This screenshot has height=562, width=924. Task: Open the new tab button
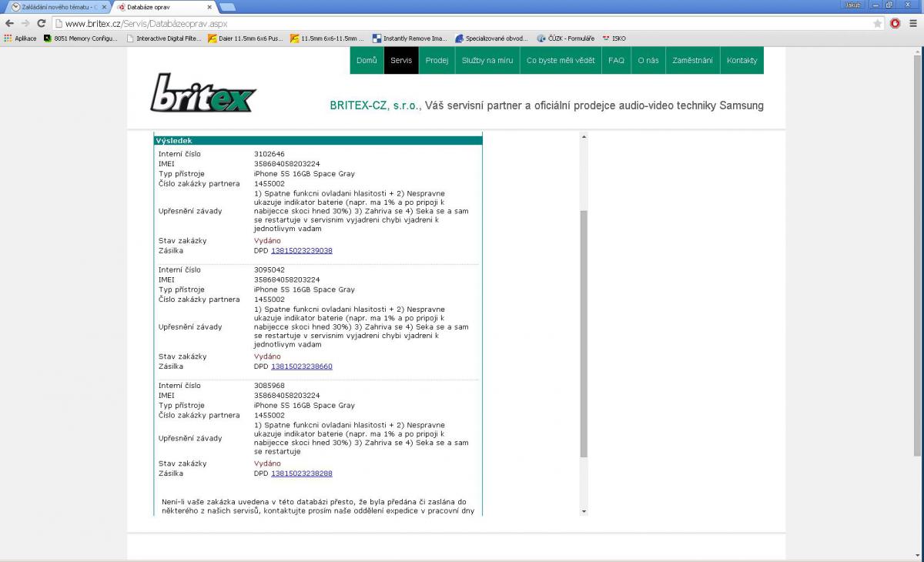tap(227, 7)
